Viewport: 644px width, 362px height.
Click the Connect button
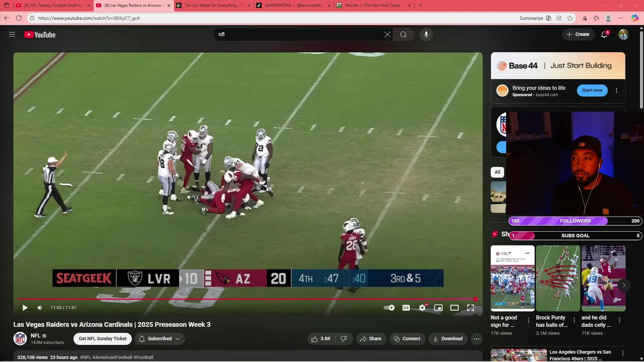pos(407,338)
